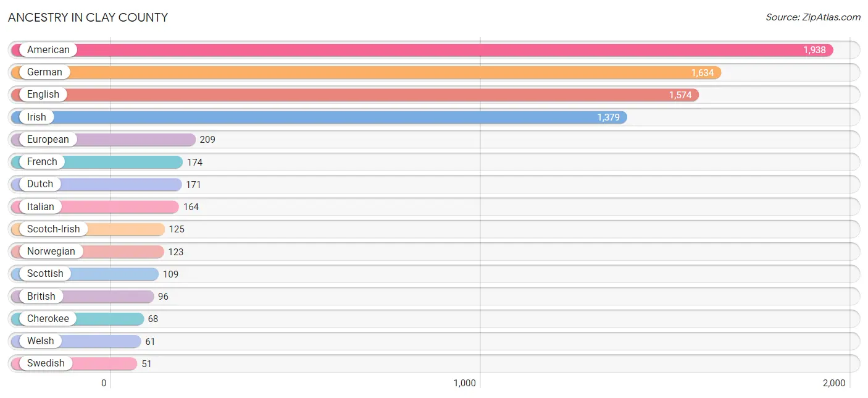This screenshot has width=868, height=398.
Task: Click the Scottish label pill
Action: pos(44,274)
